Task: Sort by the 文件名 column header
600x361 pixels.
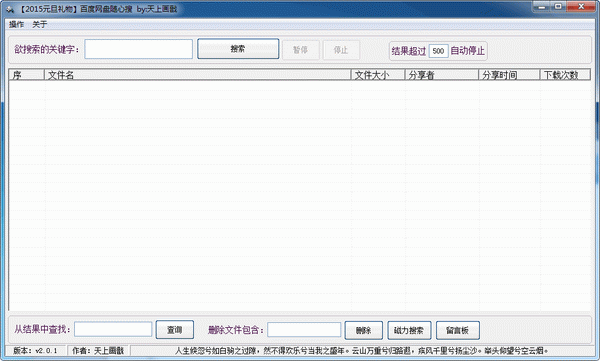Action: 197,75
